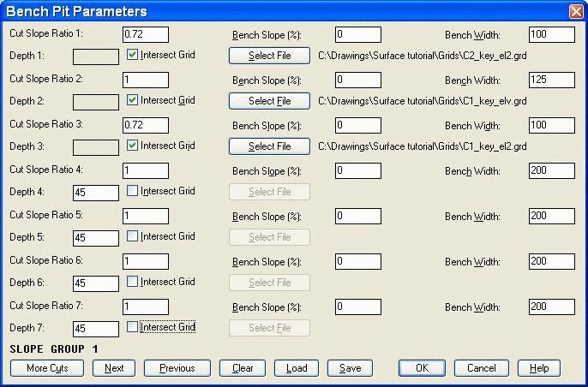Uncheck Intersect Grid for Depth 1
The width and height of the screenshot is (588, 387).
pyautogui.click(x=132, y=55)
